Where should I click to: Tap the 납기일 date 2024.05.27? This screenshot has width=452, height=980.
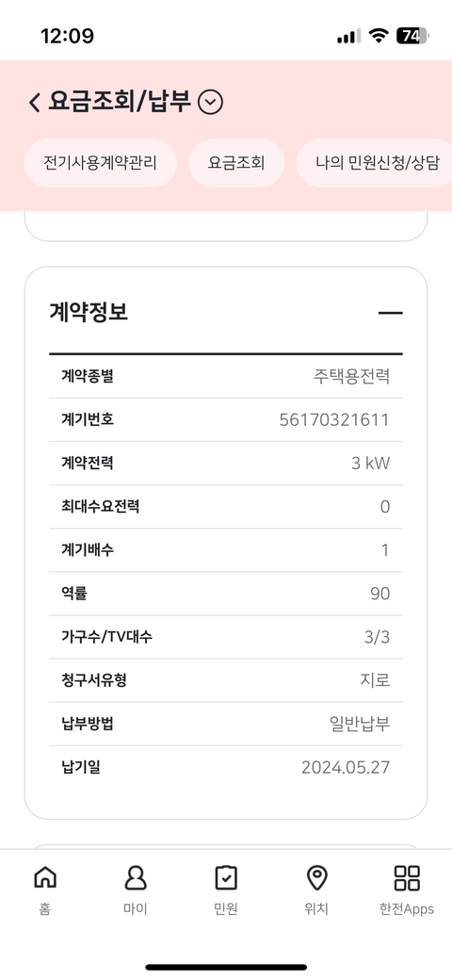tap(346, 767)
